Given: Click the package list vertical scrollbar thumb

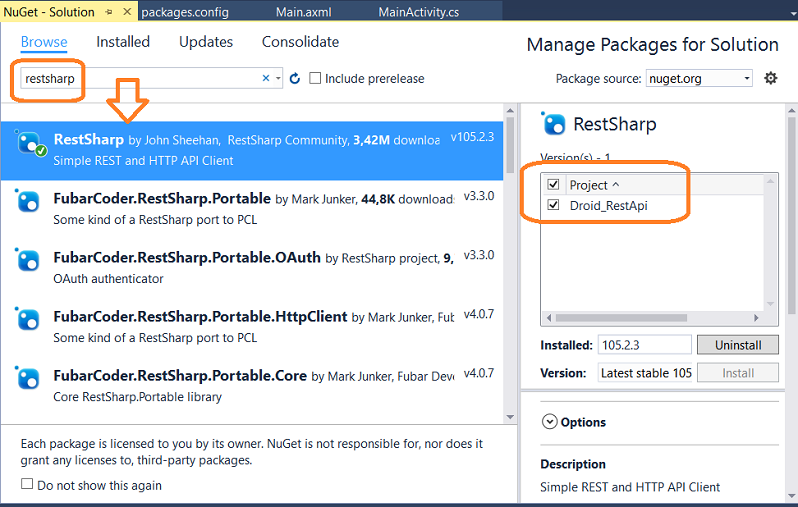Looking at the screenshot, I should 510,145.
